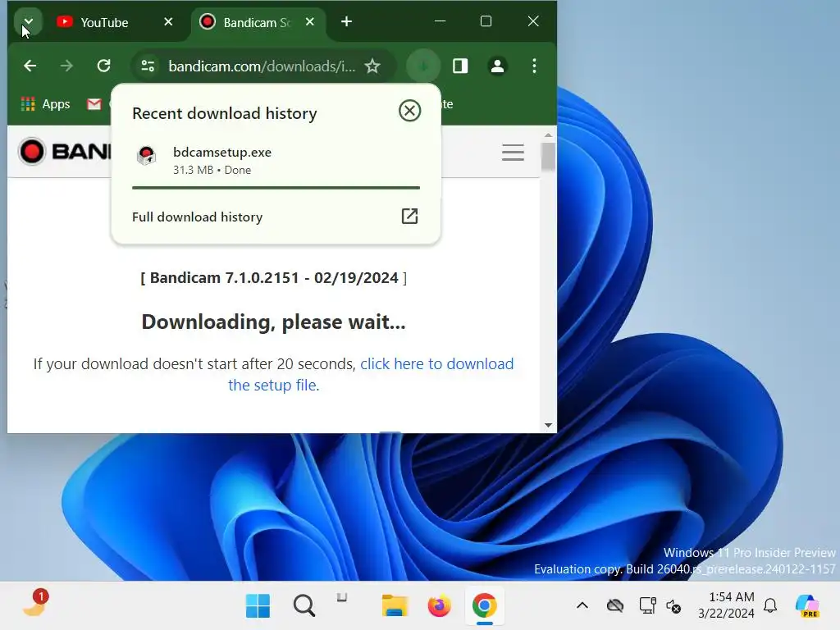Maximize the Chrome window
Screen dimensions: 840x630
[x=486, y=21]
